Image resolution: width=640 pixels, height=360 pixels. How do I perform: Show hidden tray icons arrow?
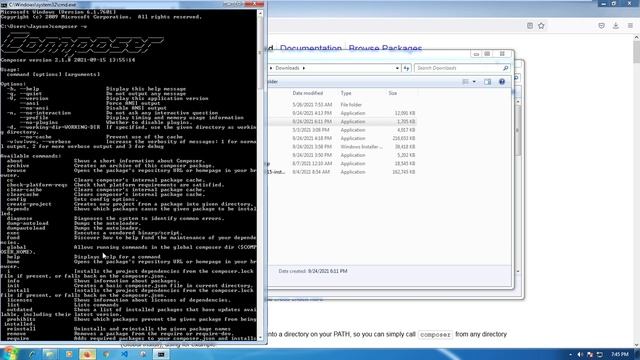[x=571, y=355]
